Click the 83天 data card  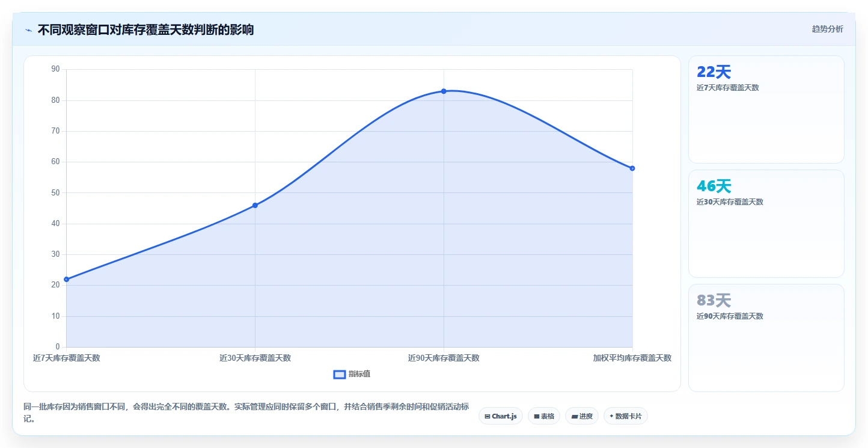pyautogui.click(x=766, y=338)
